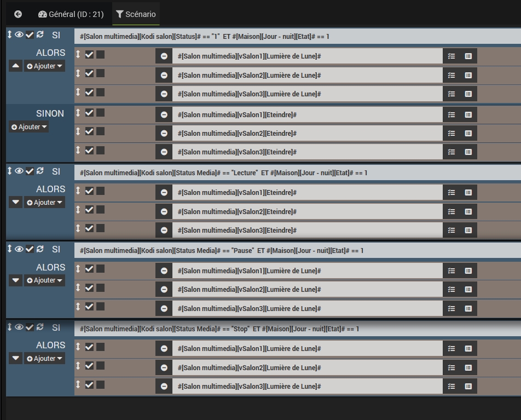Toggle enable checkbox of Status == "1" block
The image size is (521, 420).
click(30, 34)
